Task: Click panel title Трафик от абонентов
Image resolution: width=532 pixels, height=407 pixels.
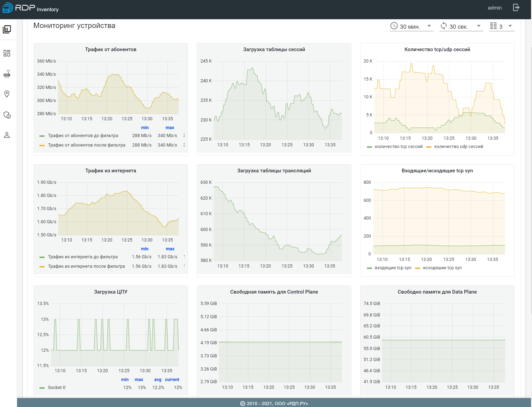Action: tap(111, 49)
